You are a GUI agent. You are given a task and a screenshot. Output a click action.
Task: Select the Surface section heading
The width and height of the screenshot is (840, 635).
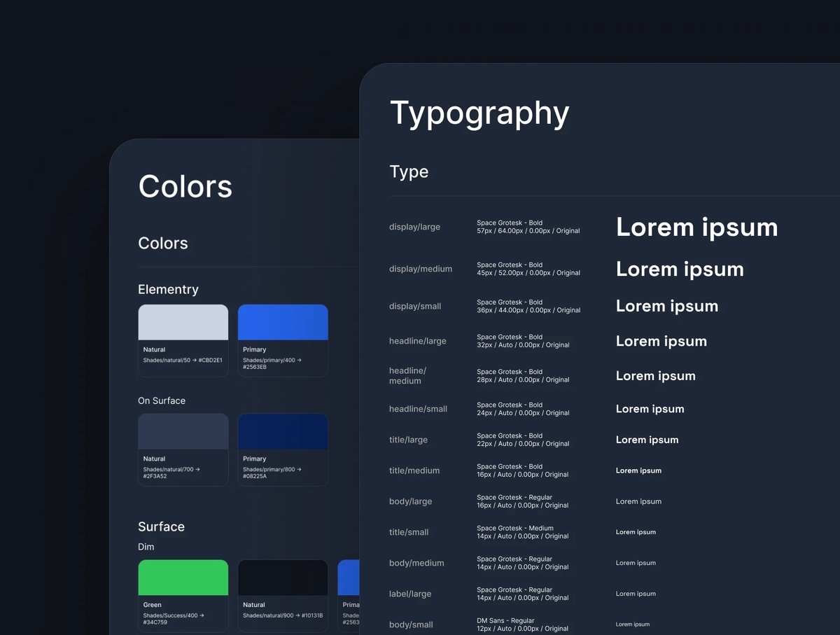click(x=161, y=527)
